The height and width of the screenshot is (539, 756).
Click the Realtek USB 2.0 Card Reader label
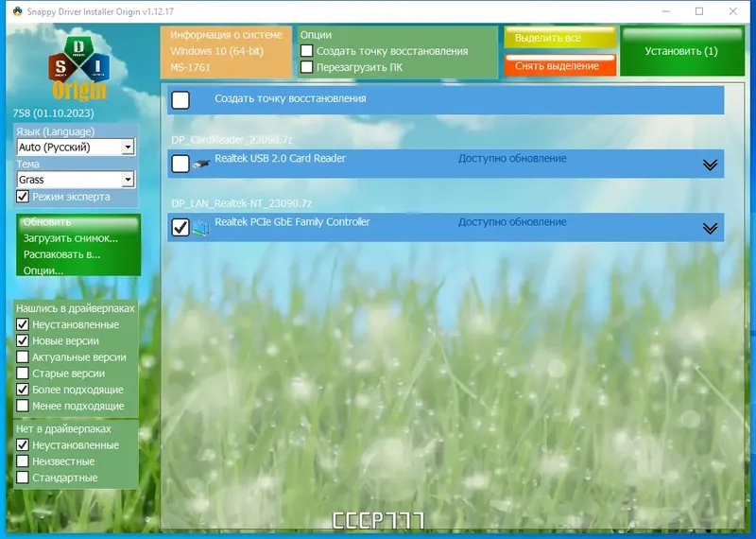click(x=280, y=158)
